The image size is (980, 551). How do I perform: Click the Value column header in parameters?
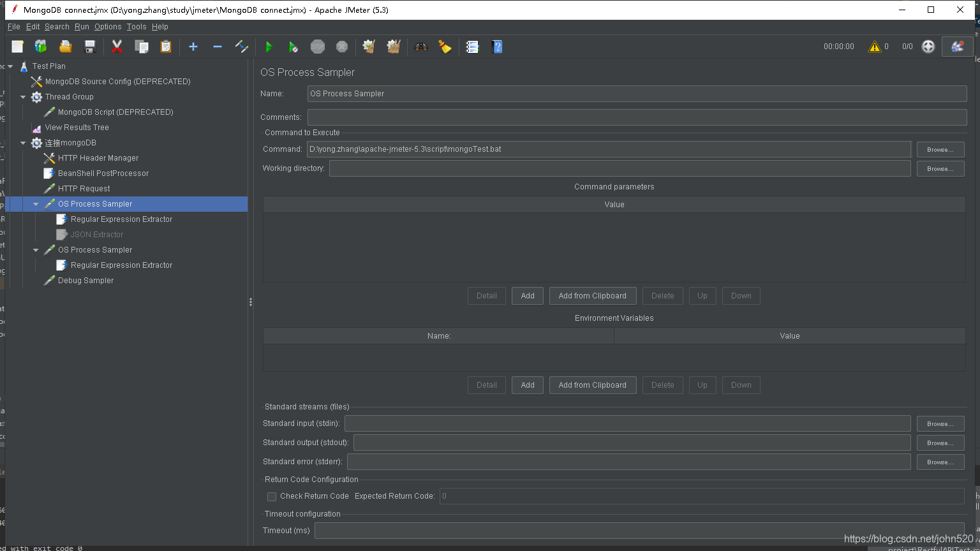(614, 205)
